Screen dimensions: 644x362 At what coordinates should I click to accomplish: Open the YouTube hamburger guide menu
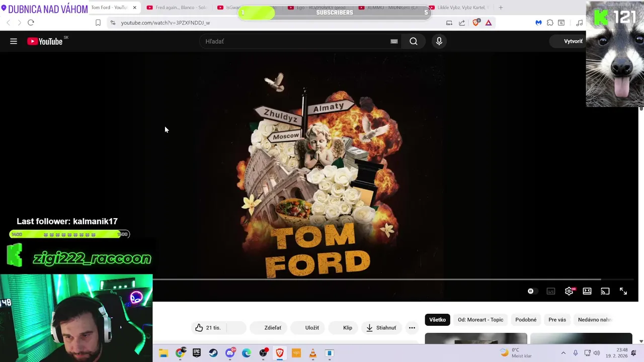pyautogui.click(x=14, y=41)
